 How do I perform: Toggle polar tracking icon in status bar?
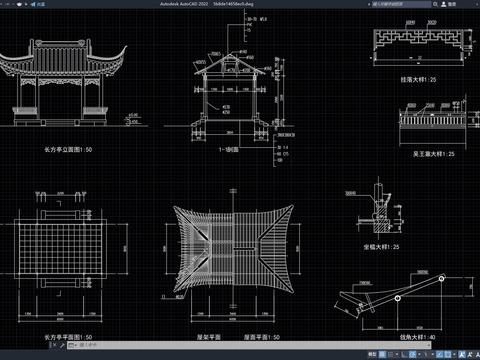click(413, 354)
